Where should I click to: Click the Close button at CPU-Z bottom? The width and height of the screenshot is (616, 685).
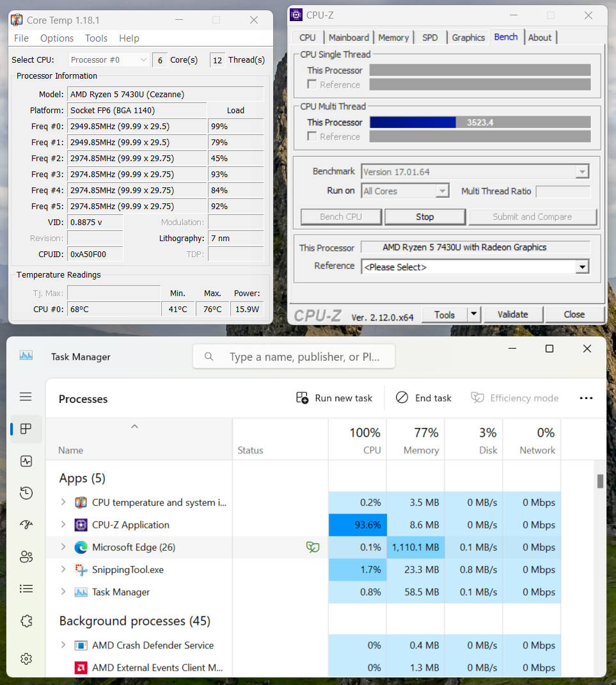tap(574, 314)
